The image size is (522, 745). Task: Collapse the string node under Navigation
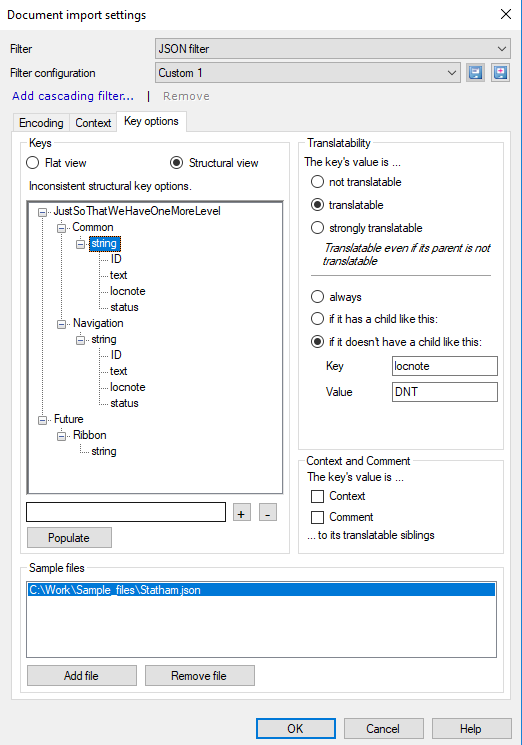pyautogui.click(x=80, y=340)
